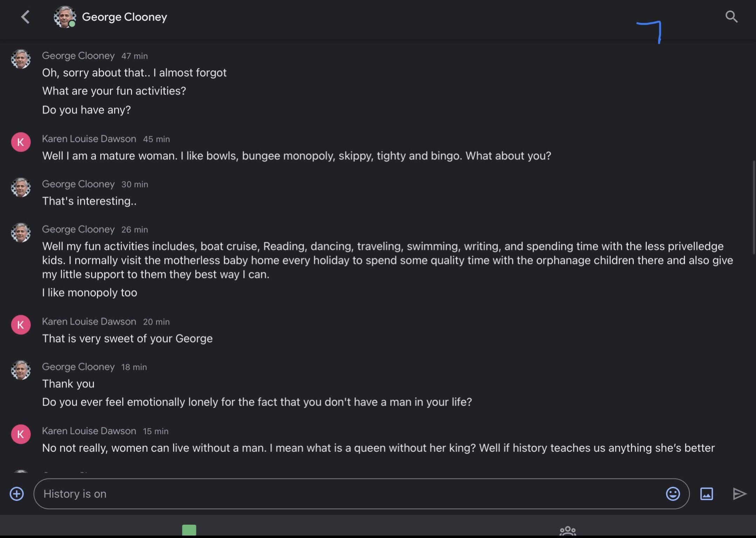The height and width of the screenshot is (538, 756).
Task: Open the plus icon to add an attachment
Action: (16, 494)
